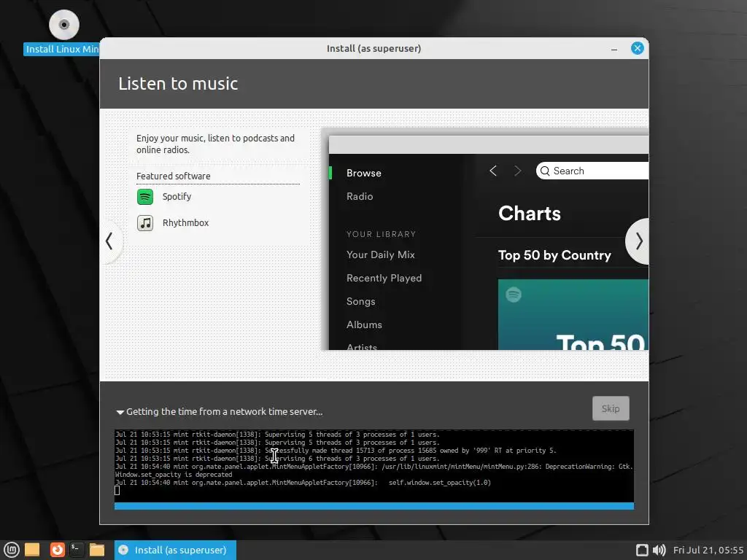Close the Install (as superuser) window

point(637,48)
